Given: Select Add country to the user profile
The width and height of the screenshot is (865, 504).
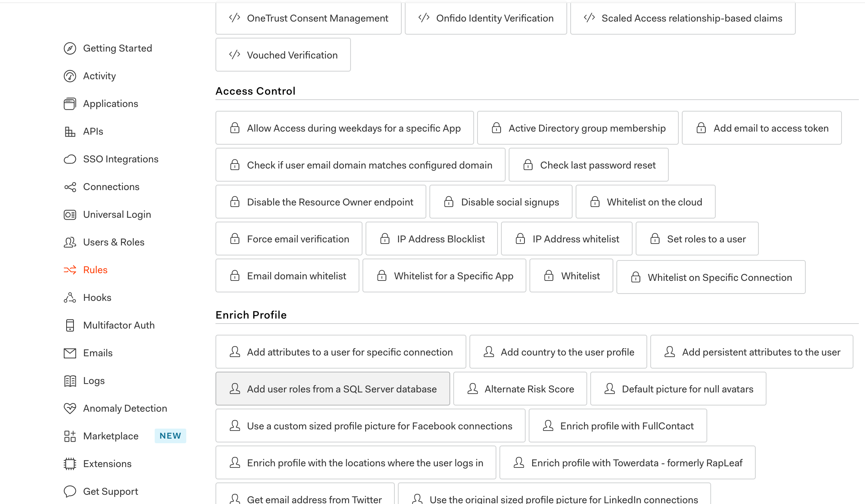Looking at the screenshot, I should [x=558, y=352].
